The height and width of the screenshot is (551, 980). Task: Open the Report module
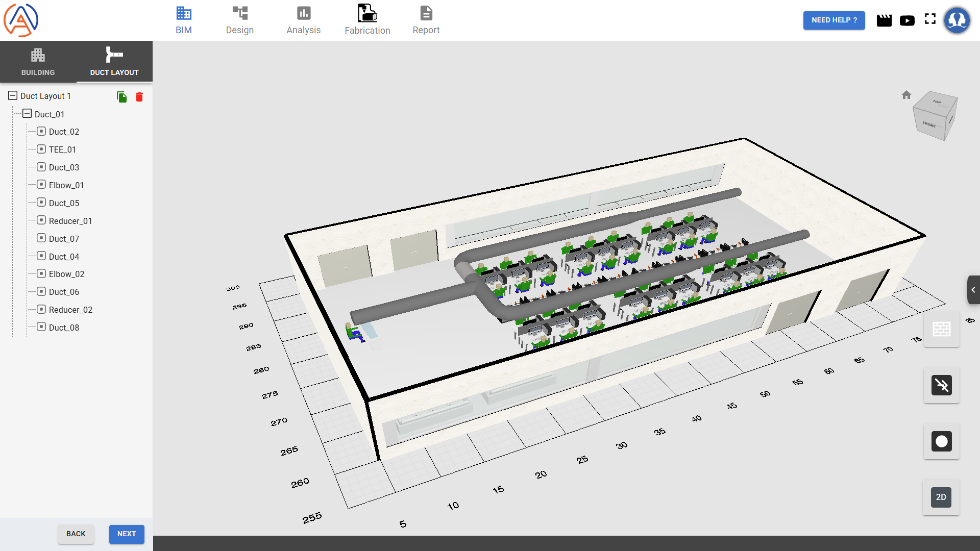point(426,19)
